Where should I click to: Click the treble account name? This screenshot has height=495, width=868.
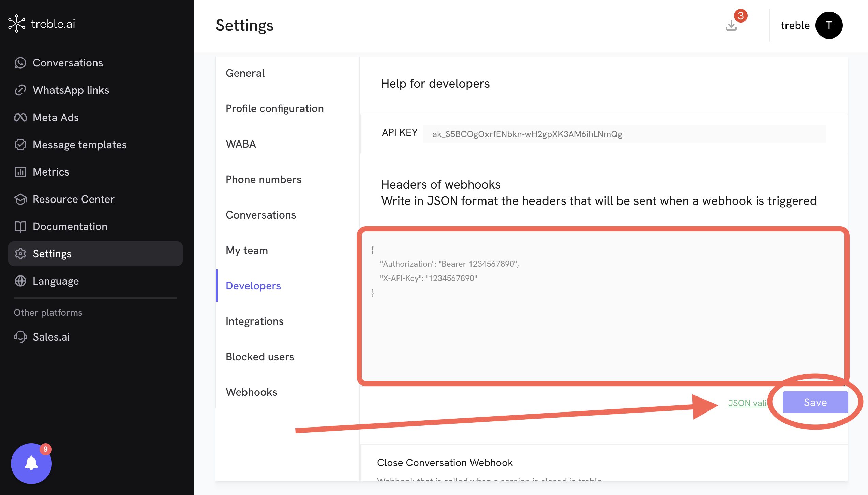pos(795,25)
